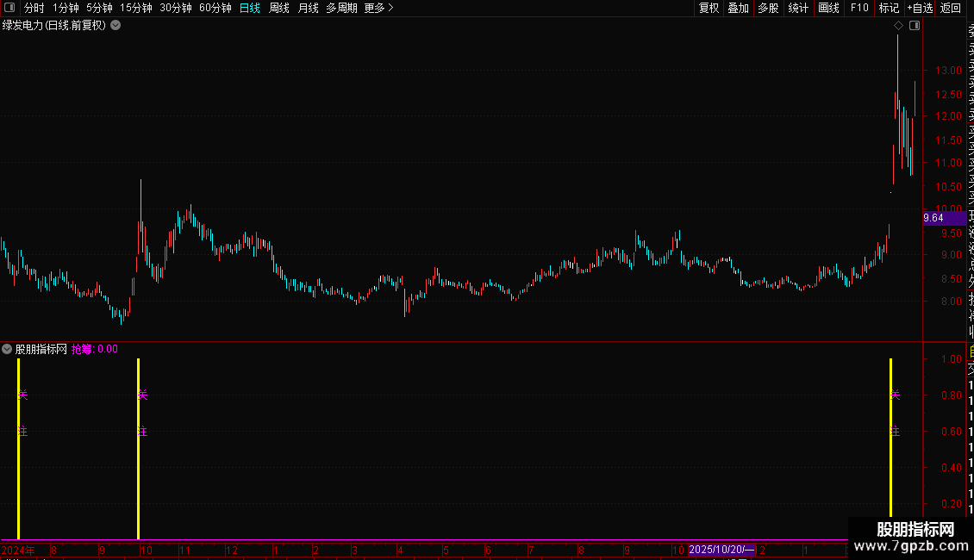Click the 2025/10/20 date marker on timeline
974x560 pixels.
[721, 550]
